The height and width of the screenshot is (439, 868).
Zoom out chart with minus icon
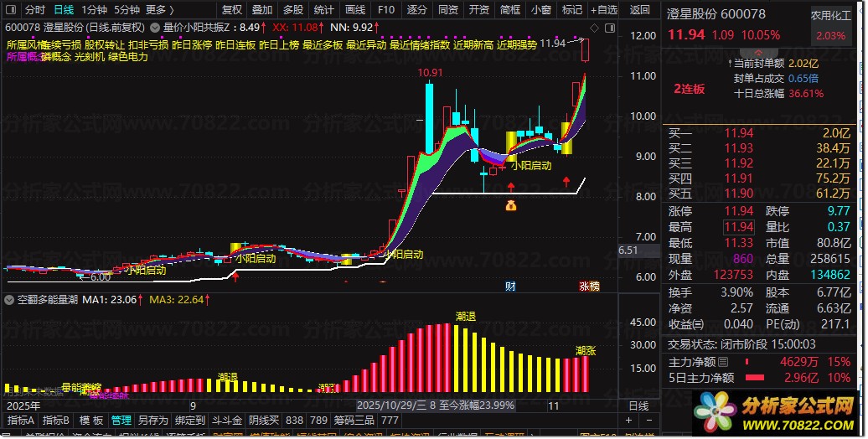[649, 421]
